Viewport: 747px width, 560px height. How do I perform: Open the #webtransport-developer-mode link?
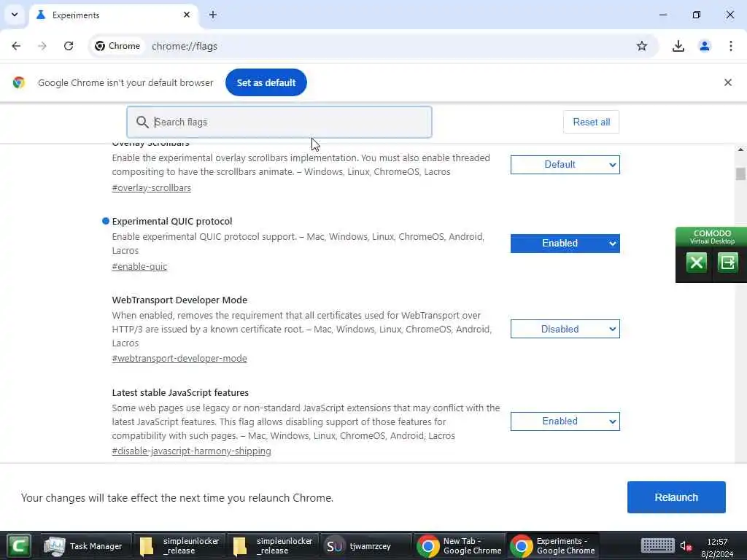(x=179, y=359)
